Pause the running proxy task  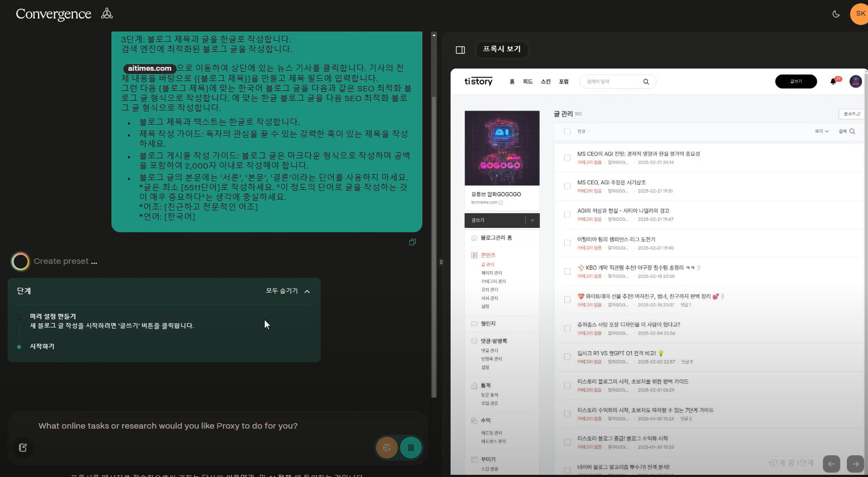click(411, 448)
